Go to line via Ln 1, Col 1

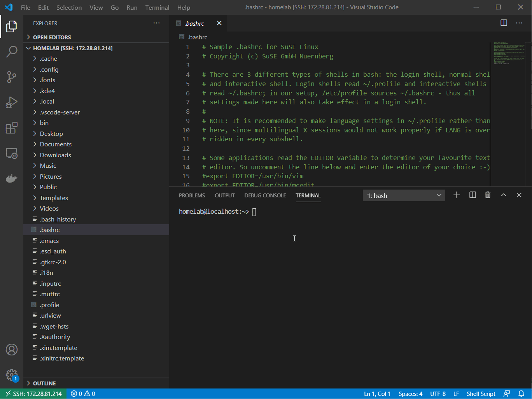(x=377, y=394)
